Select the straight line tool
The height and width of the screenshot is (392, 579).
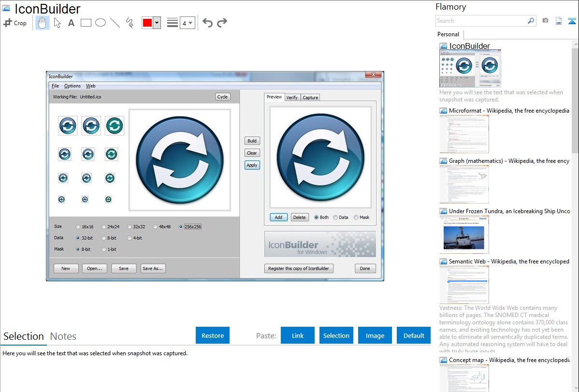pos(115,23)
